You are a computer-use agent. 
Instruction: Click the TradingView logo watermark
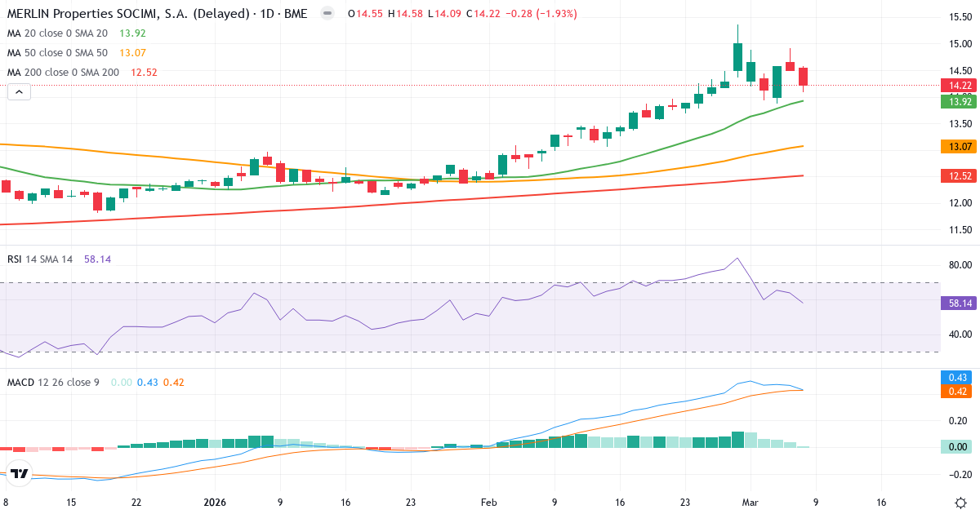point(18,472)
